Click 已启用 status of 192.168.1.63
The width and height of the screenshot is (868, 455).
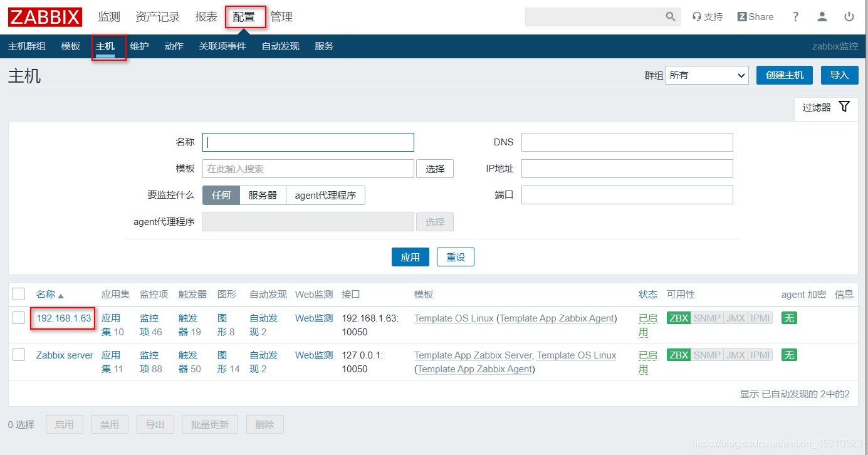648,325
